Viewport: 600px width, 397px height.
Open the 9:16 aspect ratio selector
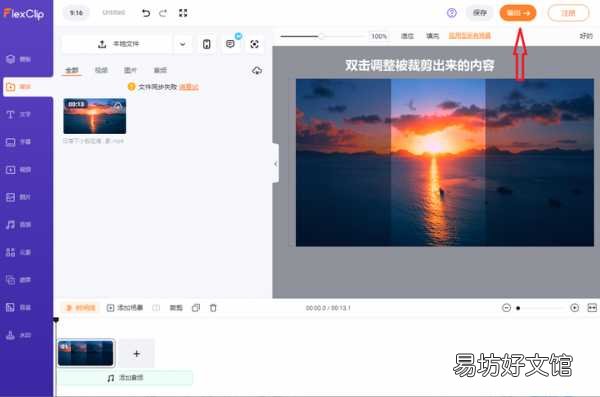pyautogui.click(x=76, y=13)
